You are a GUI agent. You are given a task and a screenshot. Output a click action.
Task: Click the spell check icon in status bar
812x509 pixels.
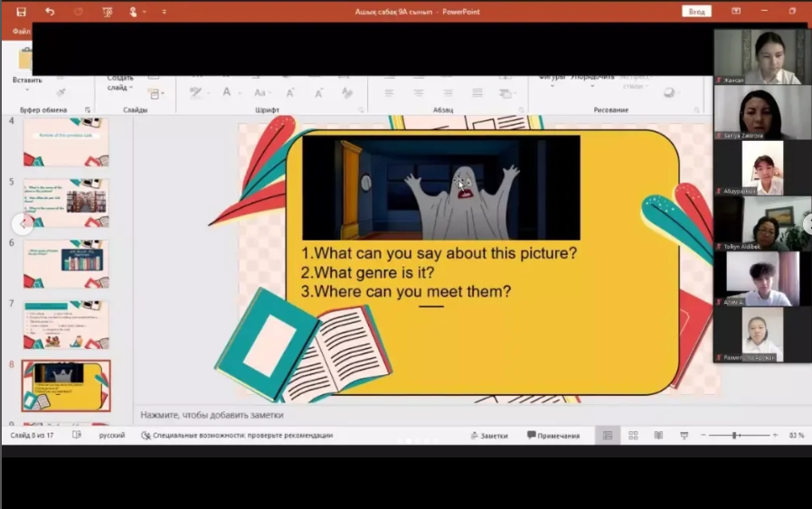coord(77,436)
